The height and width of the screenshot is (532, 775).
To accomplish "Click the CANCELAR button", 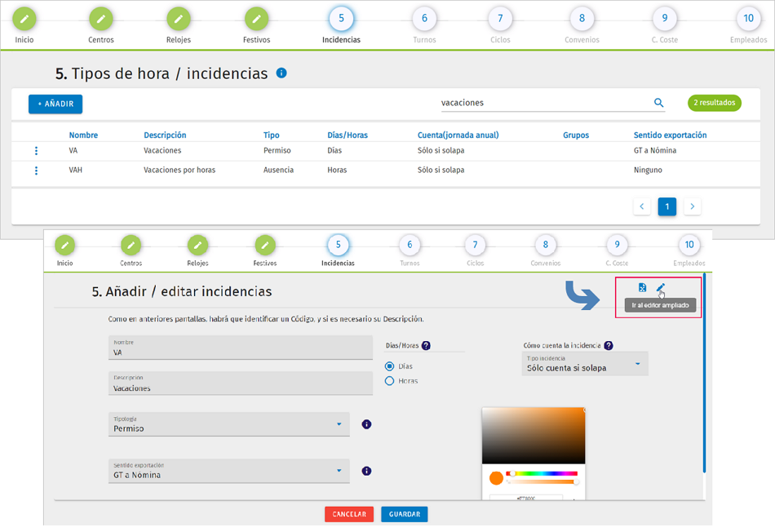I will [x=349, y=514].
